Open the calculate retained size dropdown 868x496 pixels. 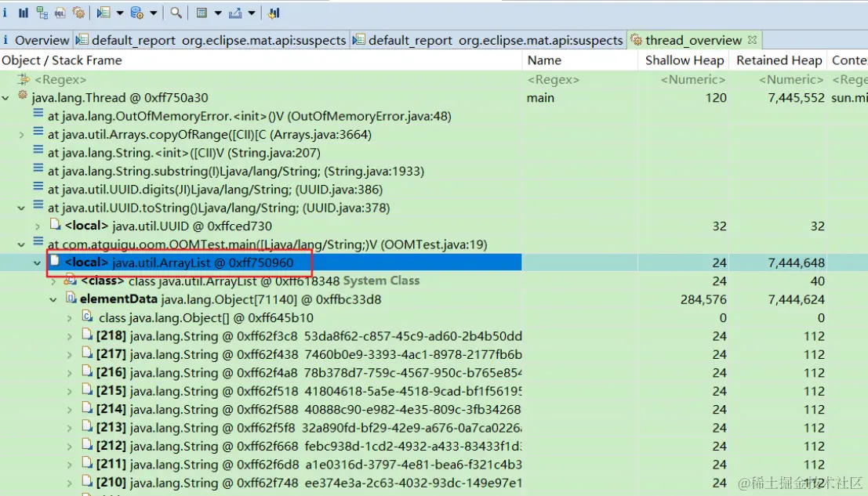pos(217,13)
